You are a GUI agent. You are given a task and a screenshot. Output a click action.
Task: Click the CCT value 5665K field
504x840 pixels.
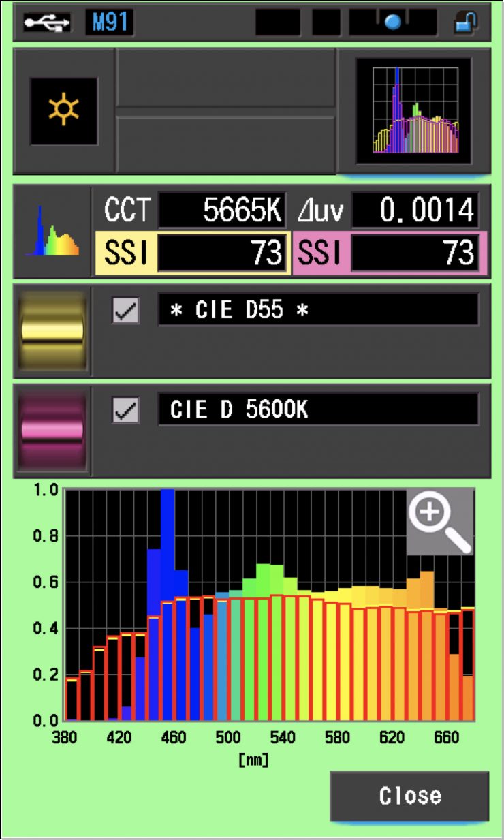pos(222,211)
